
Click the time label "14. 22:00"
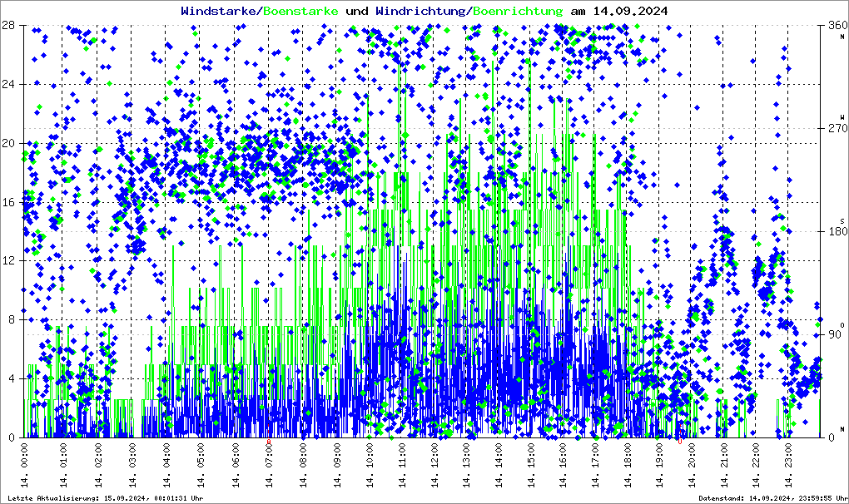click(x=757, y=466)
